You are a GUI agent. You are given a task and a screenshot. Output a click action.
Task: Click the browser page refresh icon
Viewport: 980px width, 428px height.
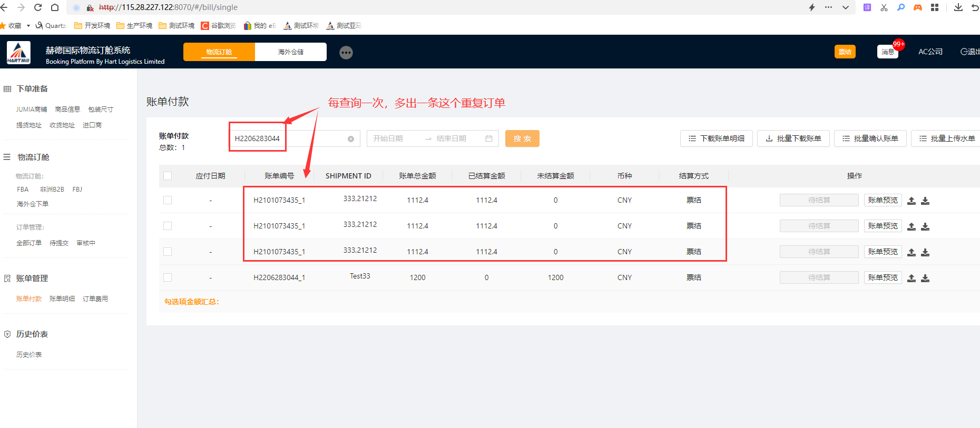pyautogui.click(x=38, y=7)
